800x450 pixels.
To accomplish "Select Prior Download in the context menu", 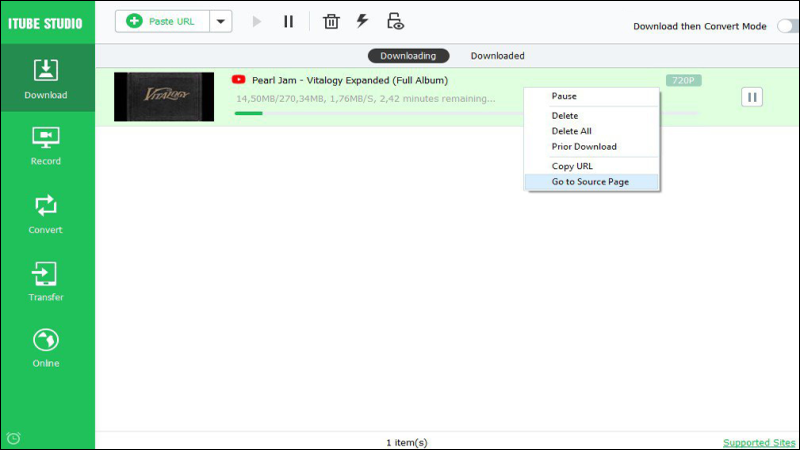I will pyautogui.click(x=592, y=146).
